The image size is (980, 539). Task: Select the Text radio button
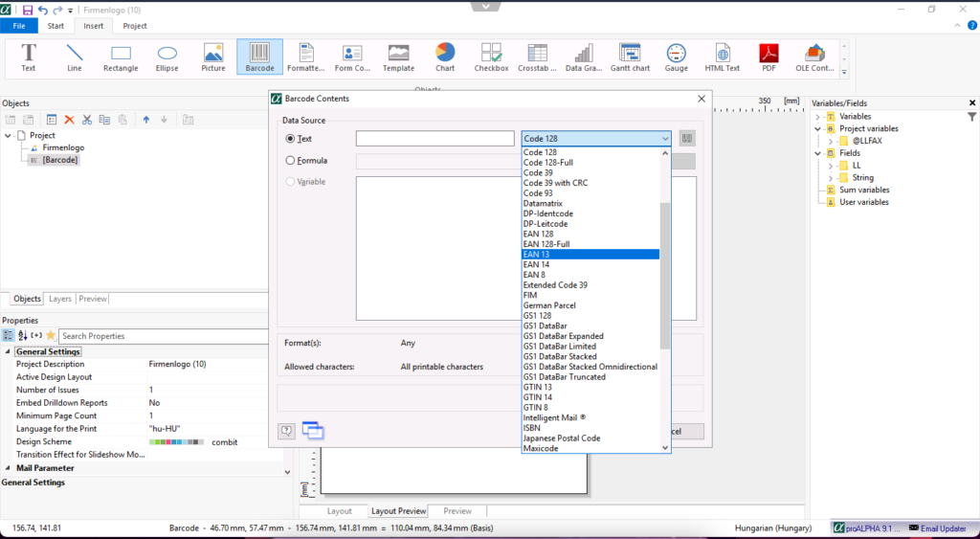click(x=291, y=139)
